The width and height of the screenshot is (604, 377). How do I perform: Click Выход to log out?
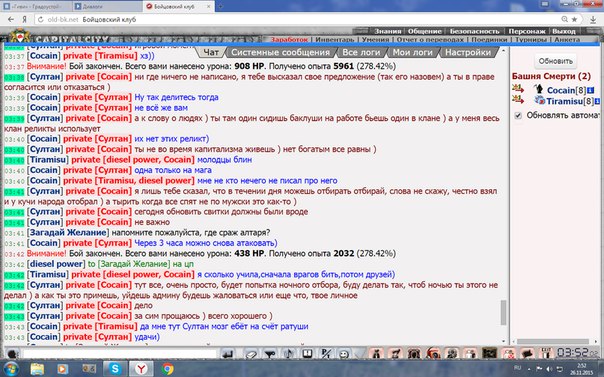tap(564, 31)
